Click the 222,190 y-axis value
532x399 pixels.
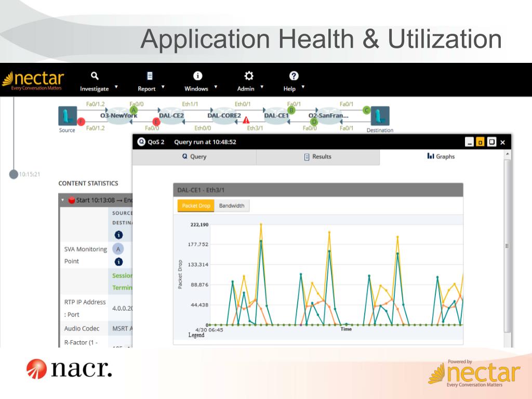tap(199, 224)
